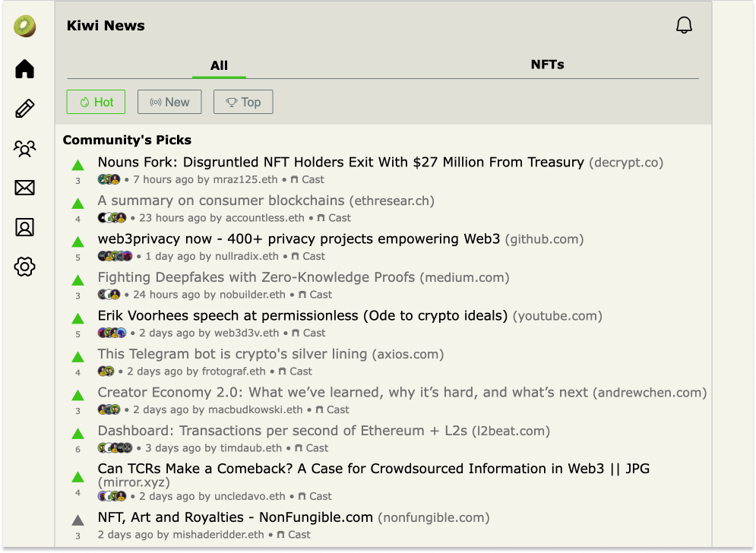Viewport: 756px width, 553px height.
Task: Open Can TCRs Make a Comeback article
Action: click(374, 469)
